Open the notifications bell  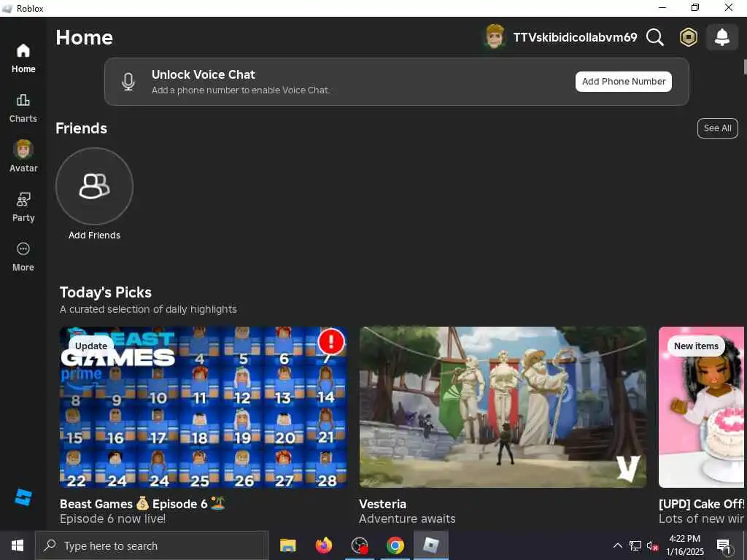click(x=721, y=37)
